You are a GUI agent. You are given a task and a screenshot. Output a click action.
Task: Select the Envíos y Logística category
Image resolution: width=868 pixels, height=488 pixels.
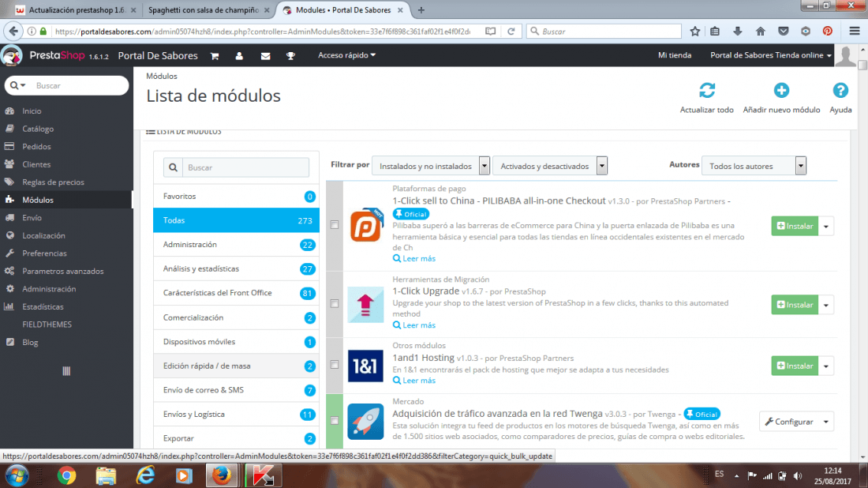(237, 414)
